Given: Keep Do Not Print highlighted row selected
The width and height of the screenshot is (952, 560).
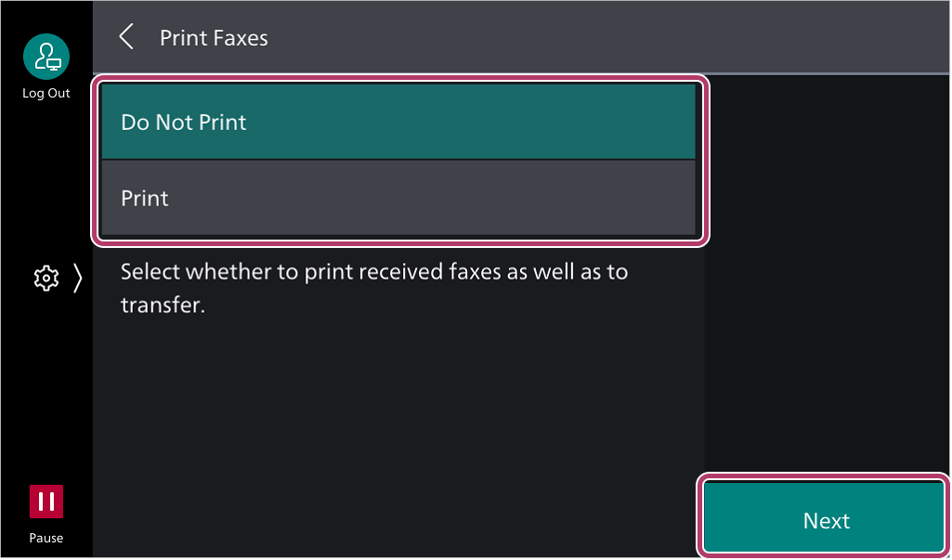Looking at the screenshot, I should [398, 122].
